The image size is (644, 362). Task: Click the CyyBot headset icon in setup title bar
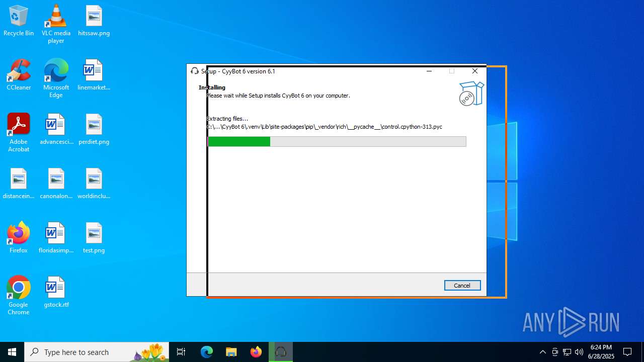[195, 71]
